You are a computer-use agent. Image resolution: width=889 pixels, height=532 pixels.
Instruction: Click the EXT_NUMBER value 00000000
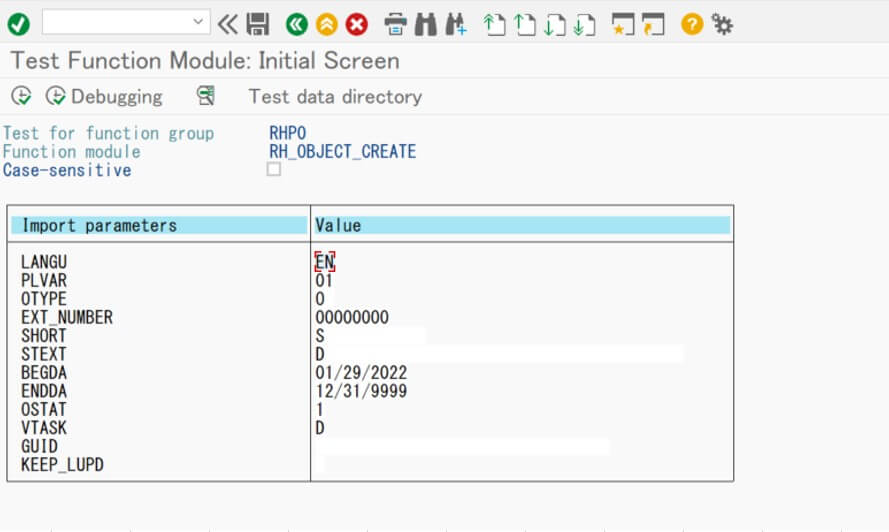352,317
